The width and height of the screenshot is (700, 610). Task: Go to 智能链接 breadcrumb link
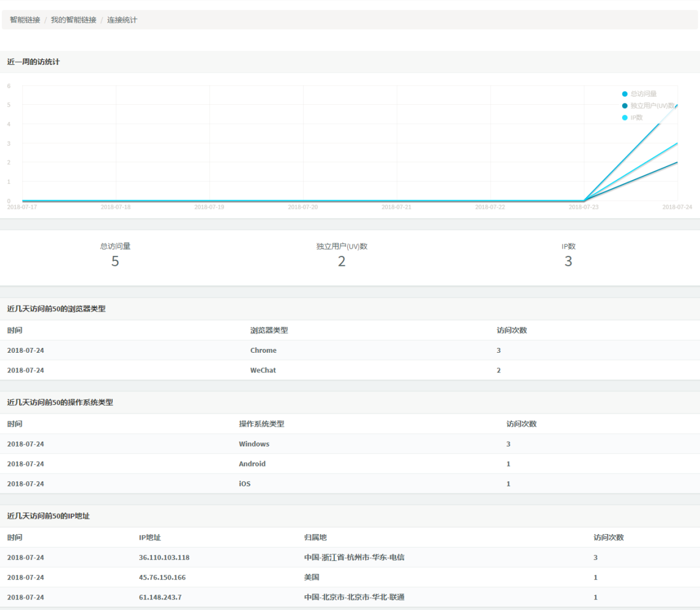(25, 20)
